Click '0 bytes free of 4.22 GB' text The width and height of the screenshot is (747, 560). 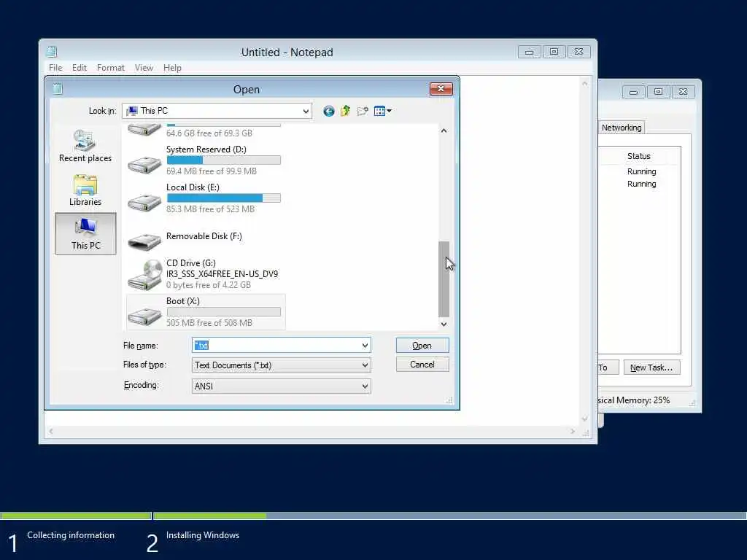click(208, 285)
